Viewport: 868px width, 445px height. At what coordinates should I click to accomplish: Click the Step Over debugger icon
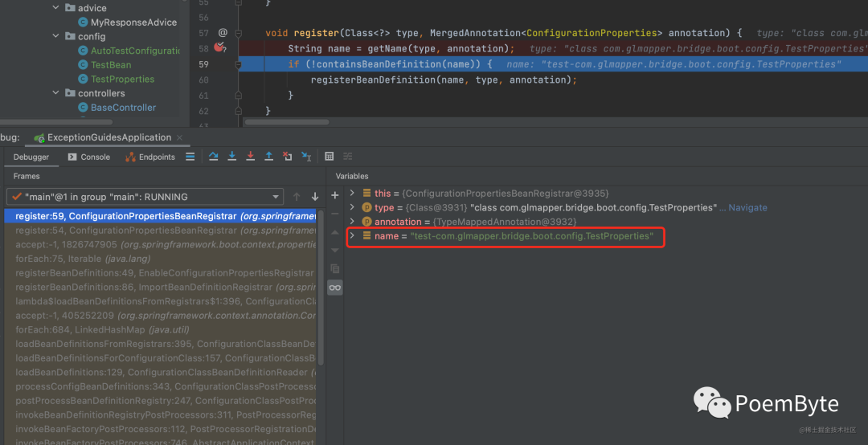(213, 157)
